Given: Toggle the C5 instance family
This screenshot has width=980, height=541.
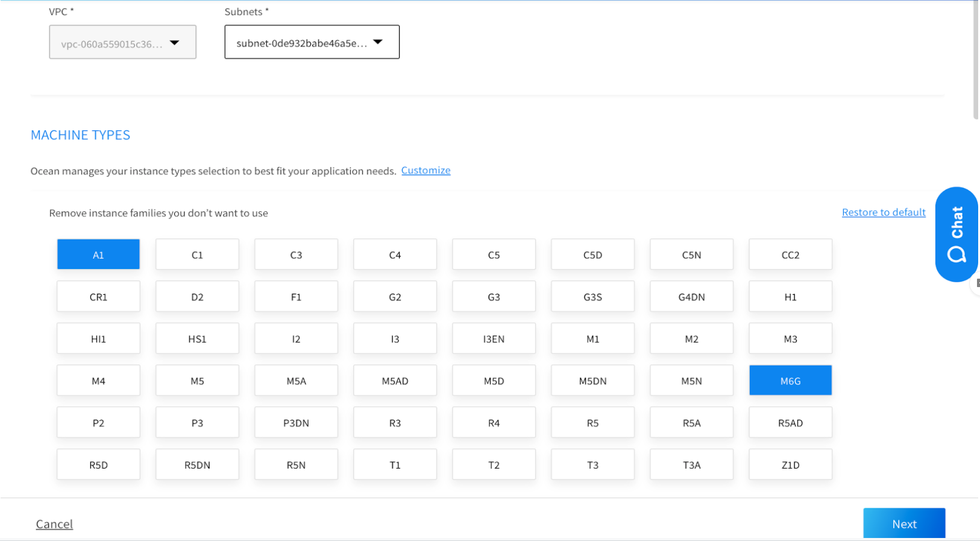Looking at the screenshot, I should [x=494, y=255].
